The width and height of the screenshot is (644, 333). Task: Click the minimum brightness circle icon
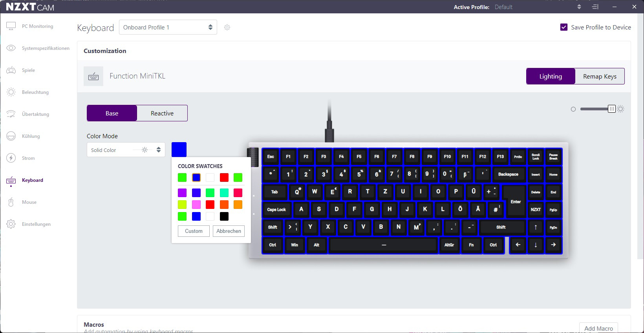(573, 109)
